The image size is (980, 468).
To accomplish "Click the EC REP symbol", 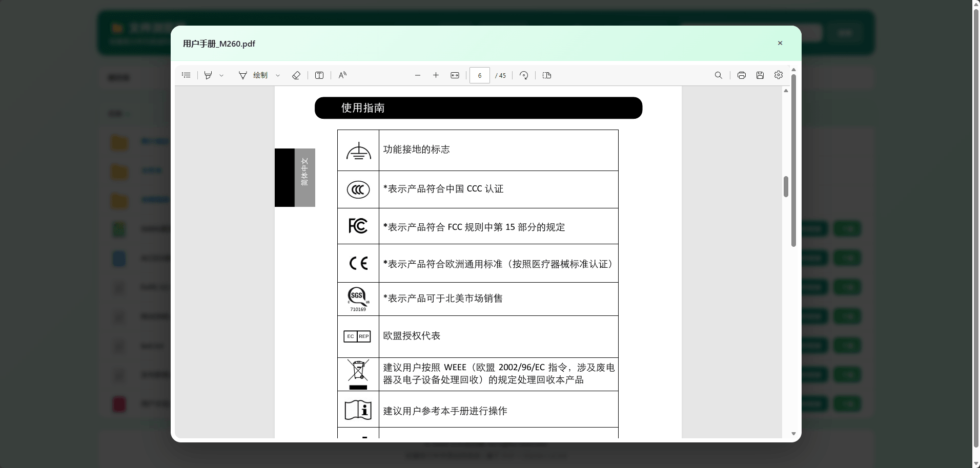I will (x=357, y=336).
